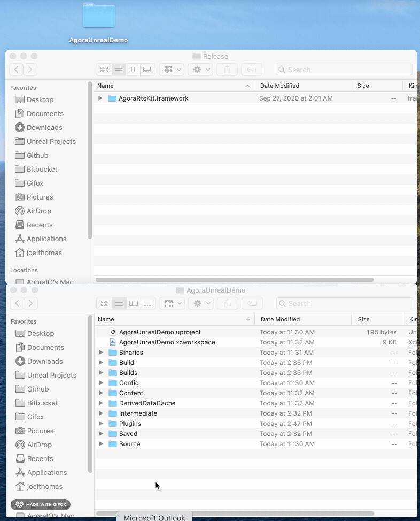Sort by Name in AgoraUnrealDemo window
The height and width of the screenshot is (521, 420).
(x=174, y=319)
